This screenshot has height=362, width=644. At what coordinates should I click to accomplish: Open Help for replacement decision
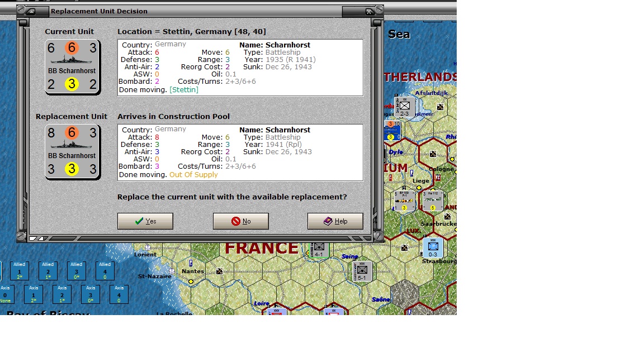[335, 221]
